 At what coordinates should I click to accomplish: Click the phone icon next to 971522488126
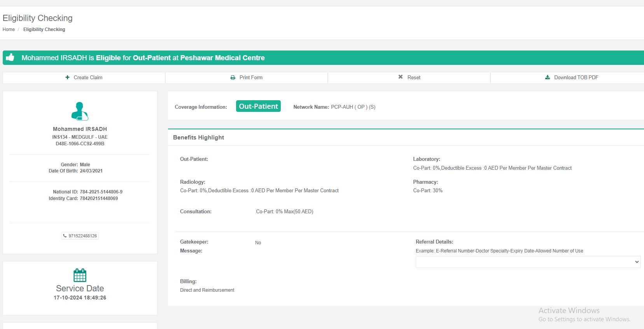(65, 236)
